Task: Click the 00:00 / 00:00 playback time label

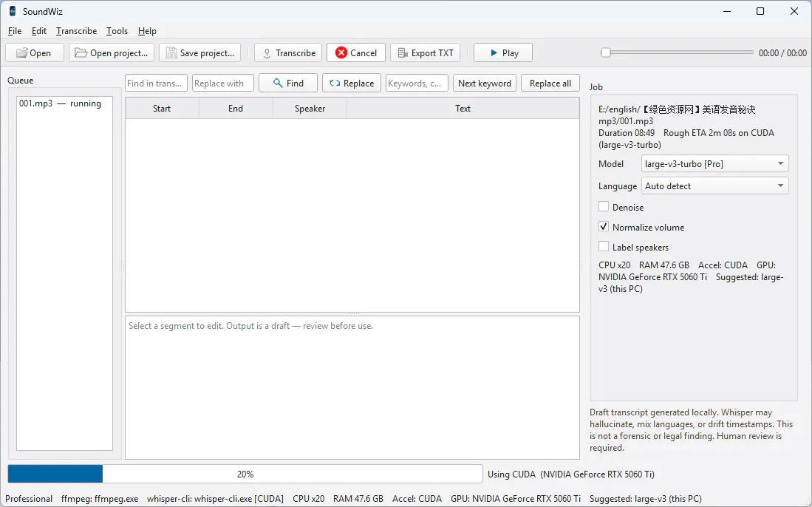Action: [782, 52]
